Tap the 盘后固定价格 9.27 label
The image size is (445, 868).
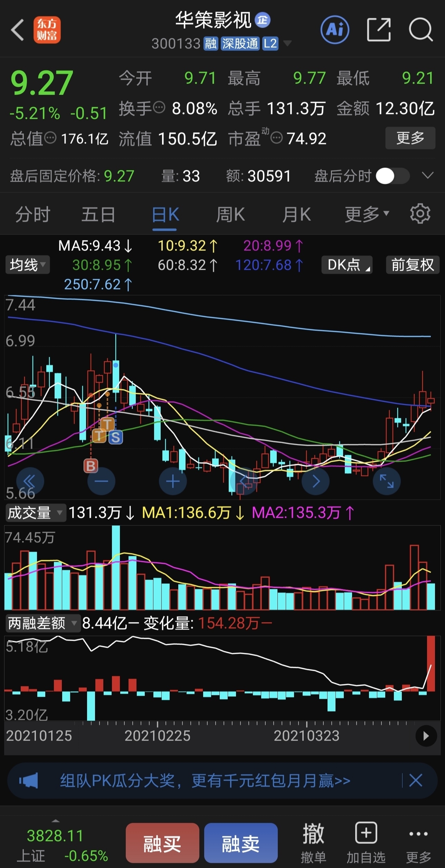(72, 176)
